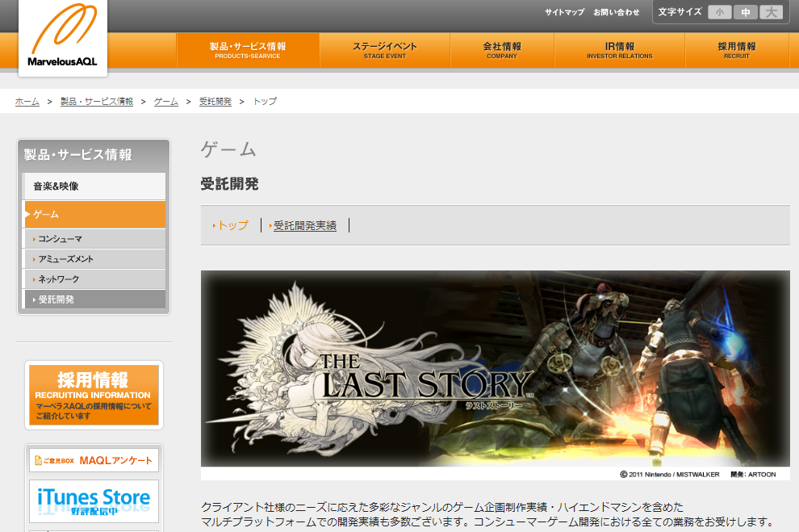Open the 採用情報 Recruiting Information banner
The height and width of the screenshot is (532, 799).
pyautogui.click(x=94, y=395)
